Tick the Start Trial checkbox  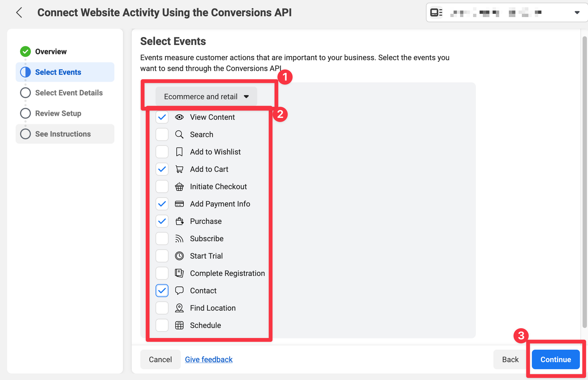coord(162,256)
